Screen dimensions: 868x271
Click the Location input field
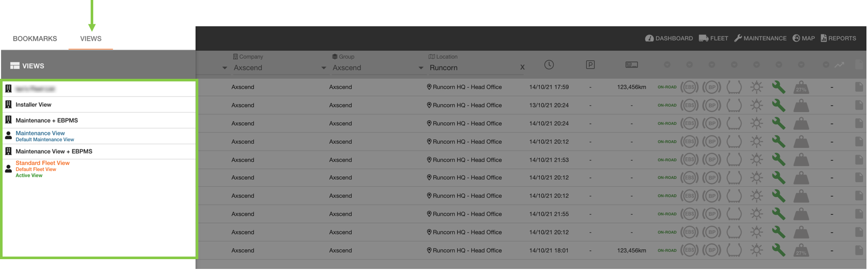pyautogui.click(x=471, y=67)
